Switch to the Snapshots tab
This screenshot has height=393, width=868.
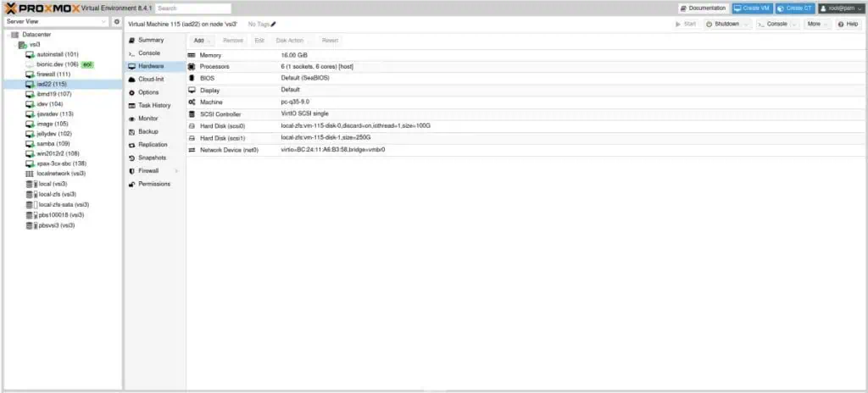(x=152, y=158)
